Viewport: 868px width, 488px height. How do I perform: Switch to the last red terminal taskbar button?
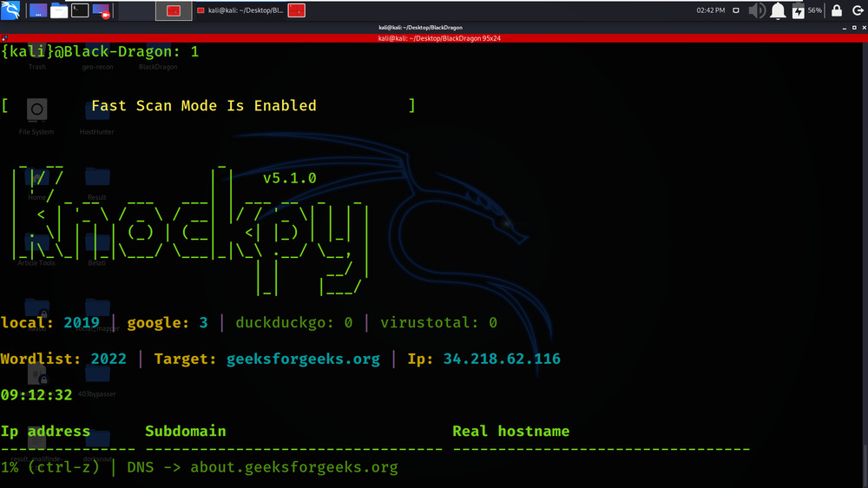point(297,10)
